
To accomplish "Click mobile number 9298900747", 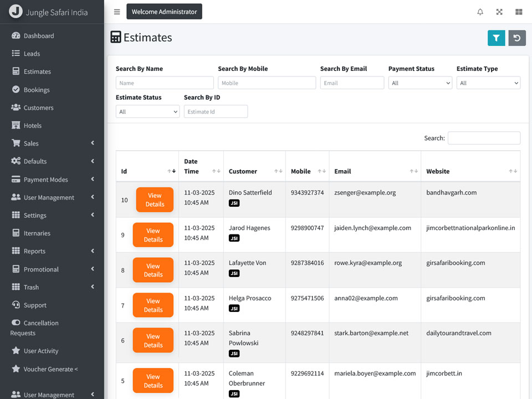I will (x=307, y=228).
